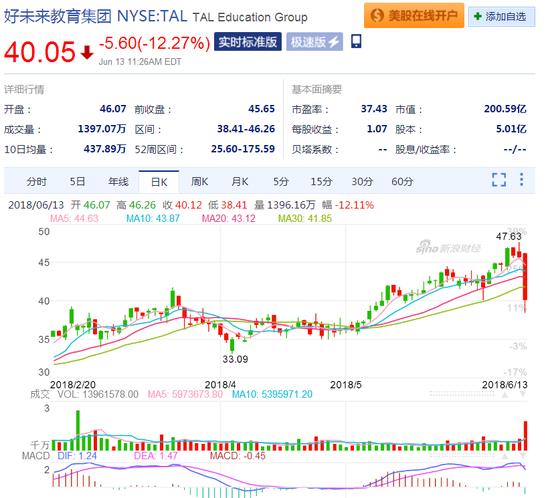550x498 pixels.
Task: Click the up arrow beside volume indicator row
Action: [505, 395]
